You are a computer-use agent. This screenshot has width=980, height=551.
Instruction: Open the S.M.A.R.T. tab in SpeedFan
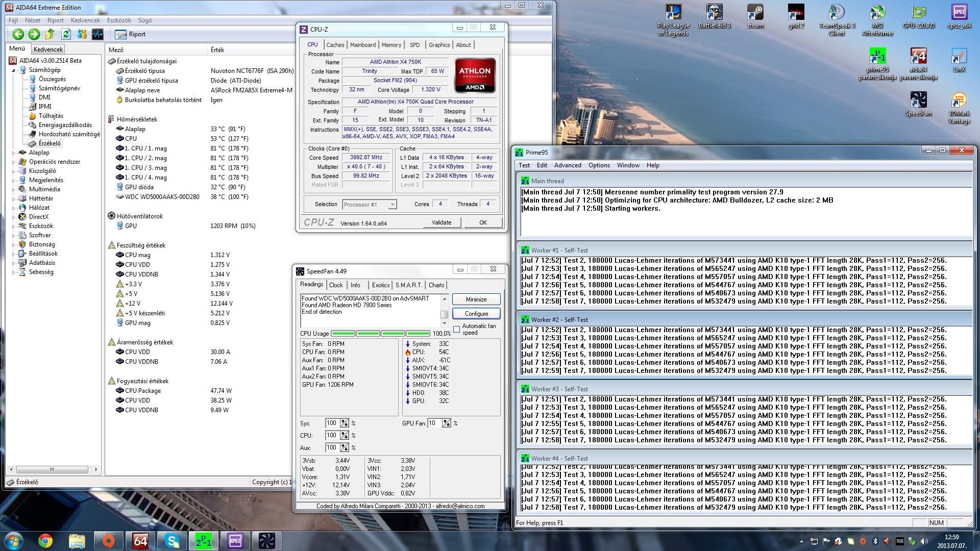[408, 285]
